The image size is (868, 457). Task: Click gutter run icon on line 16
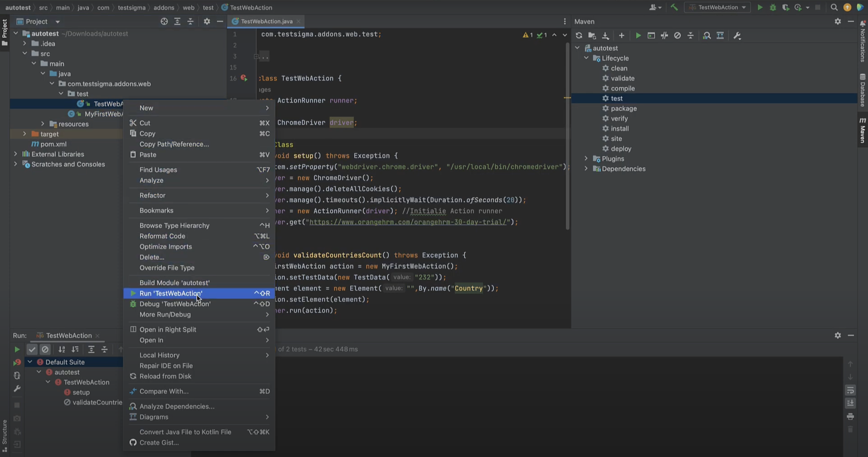[x=244, y=78]
